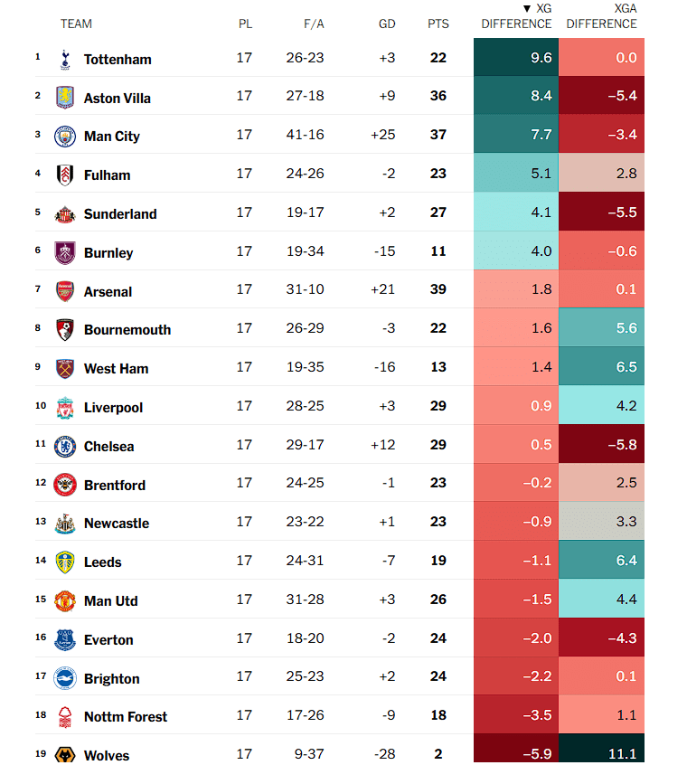Click the Aston Villa club crest
687x784 pixels.
coord(64,98)
